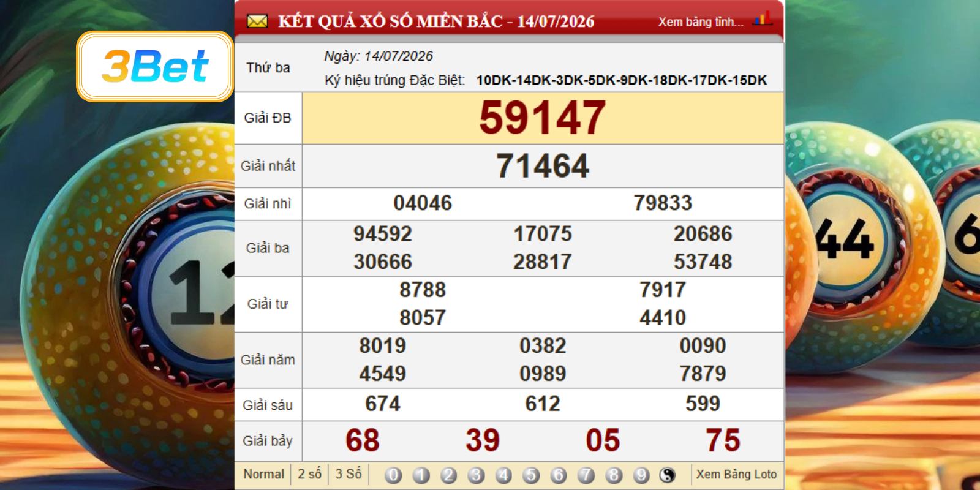980x490 pixels.
Task: Click fourth prize number 7917
Action: (663, 290)
